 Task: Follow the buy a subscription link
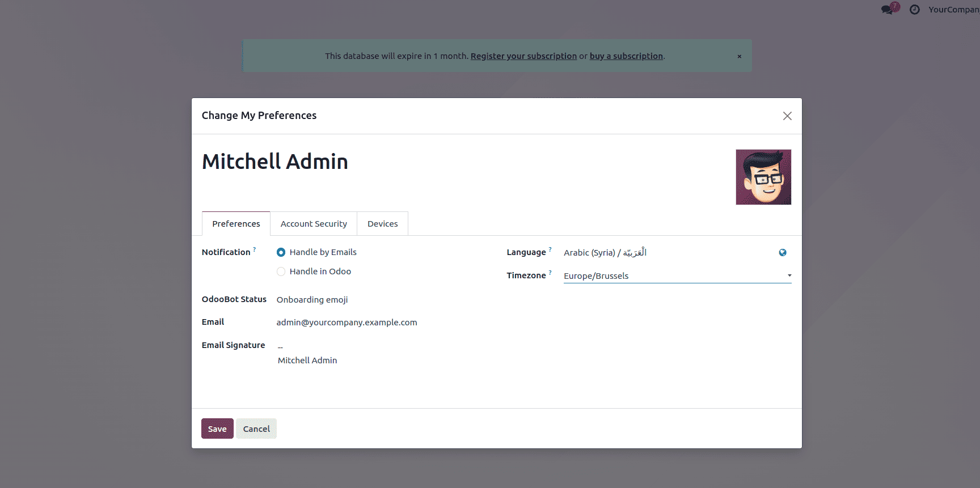pyautogui.click(x=626, y=56)
